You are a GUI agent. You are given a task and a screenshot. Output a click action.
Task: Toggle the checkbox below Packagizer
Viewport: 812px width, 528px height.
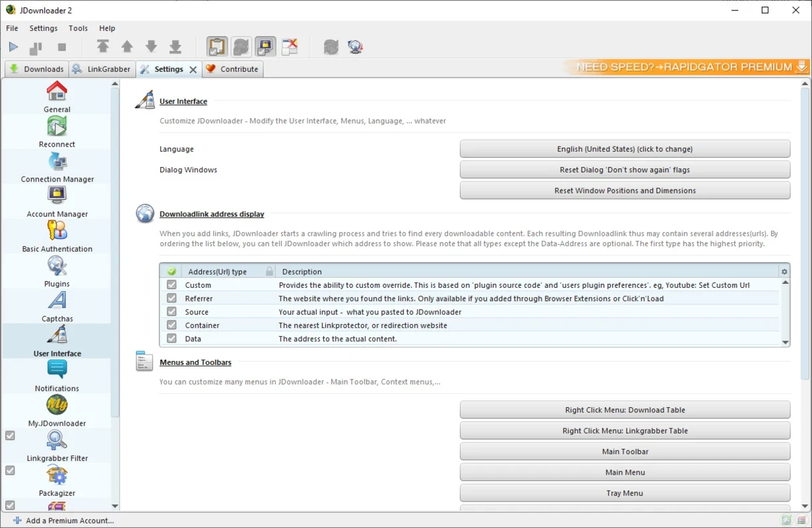(10, 505)
